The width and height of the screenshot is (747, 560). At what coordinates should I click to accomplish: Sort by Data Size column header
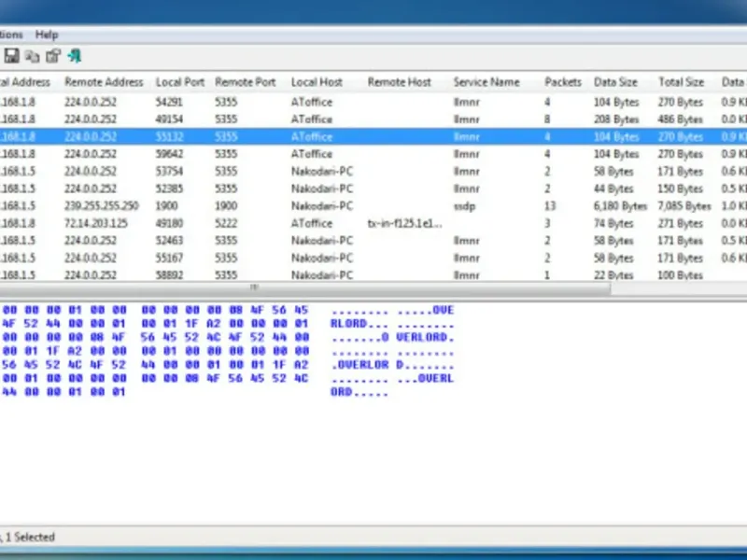coord(615,82)
